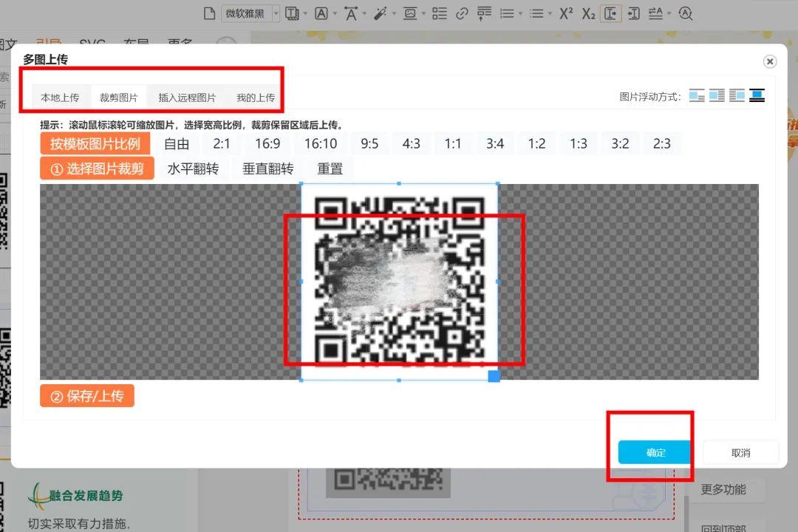The width and height of the screenshot is (798, 532).
Task: Flip image with 垂直翻转 button
Action: 268,168
